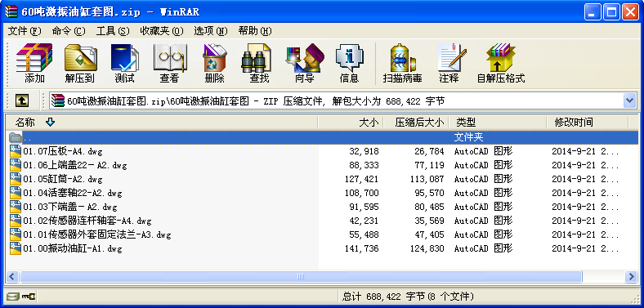644x308 pixels.
Task: Click the horizontal scrollbar left arrow
Action: tap(13, 276)
